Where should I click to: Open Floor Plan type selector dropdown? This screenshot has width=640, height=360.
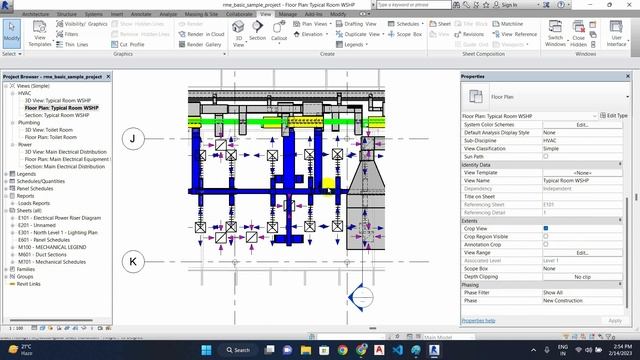(627, 97)
